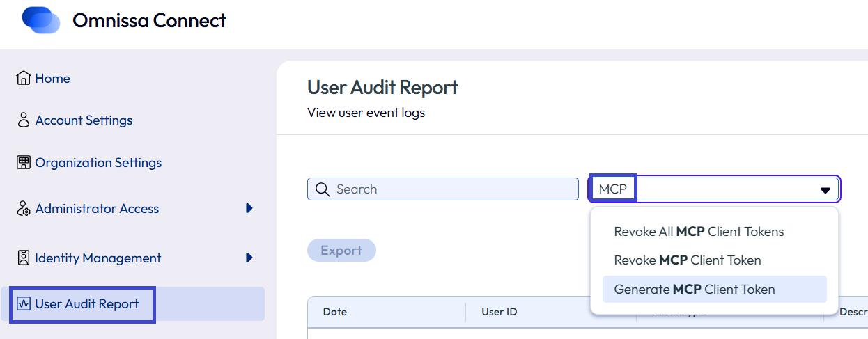Click the Account Settings person icon
868x339 pixels.
coord(24,120)
